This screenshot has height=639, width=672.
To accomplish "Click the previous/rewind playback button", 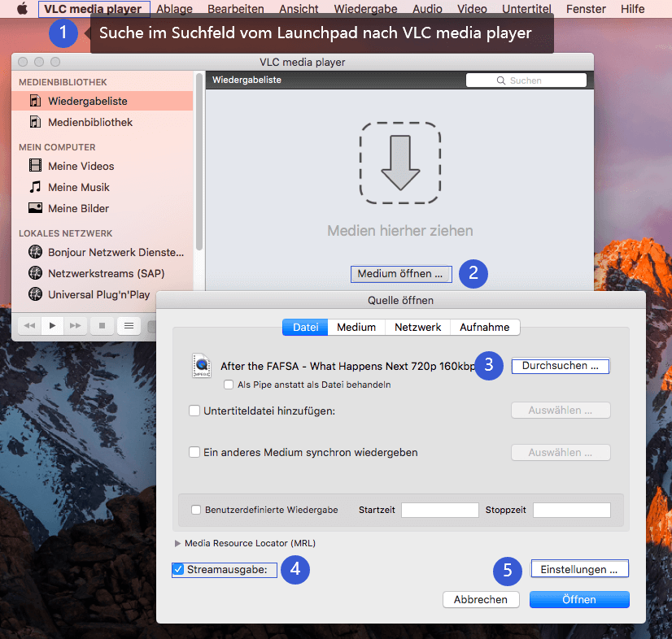I will (29, 326).
